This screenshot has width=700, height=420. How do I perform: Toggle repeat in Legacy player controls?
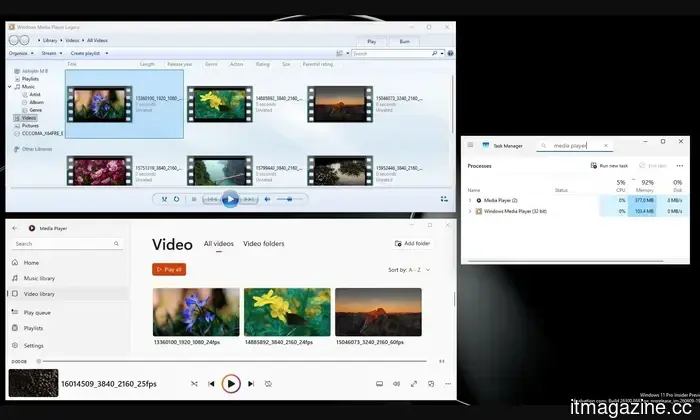[177, 200]
